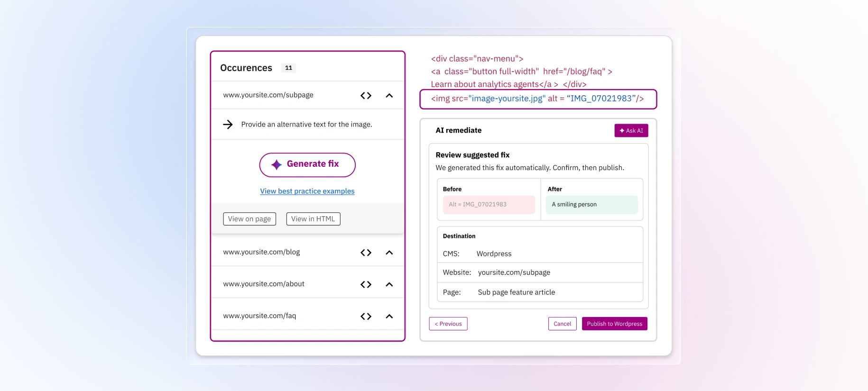Select the www.yoursite.com/blog URL text

coord(261,252)
